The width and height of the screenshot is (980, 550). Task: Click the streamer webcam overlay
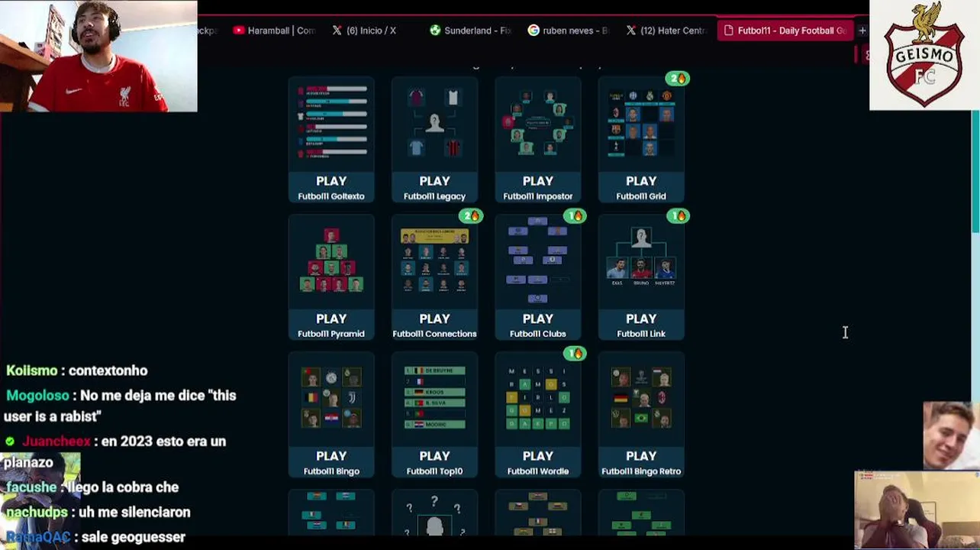click(x=98, y=56)
